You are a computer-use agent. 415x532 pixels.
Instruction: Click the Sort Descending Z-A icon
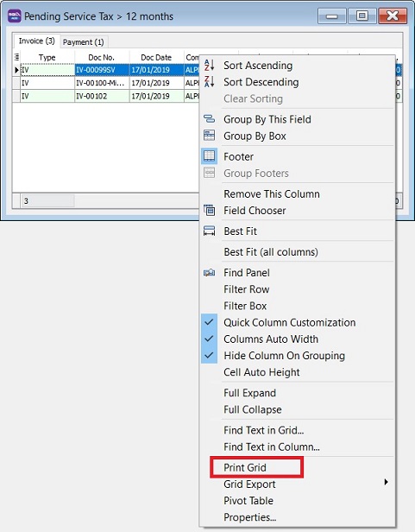click(x=209, y=81)
